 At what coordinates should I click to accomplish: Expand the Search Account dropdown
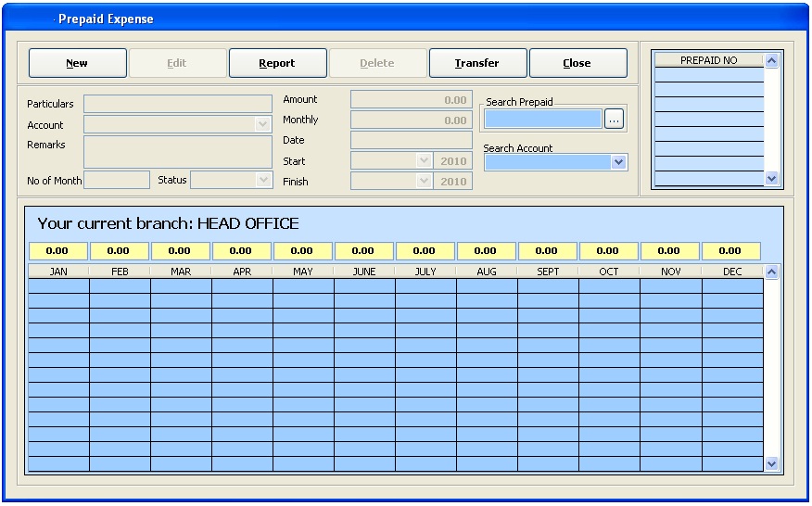coord(618,162)
